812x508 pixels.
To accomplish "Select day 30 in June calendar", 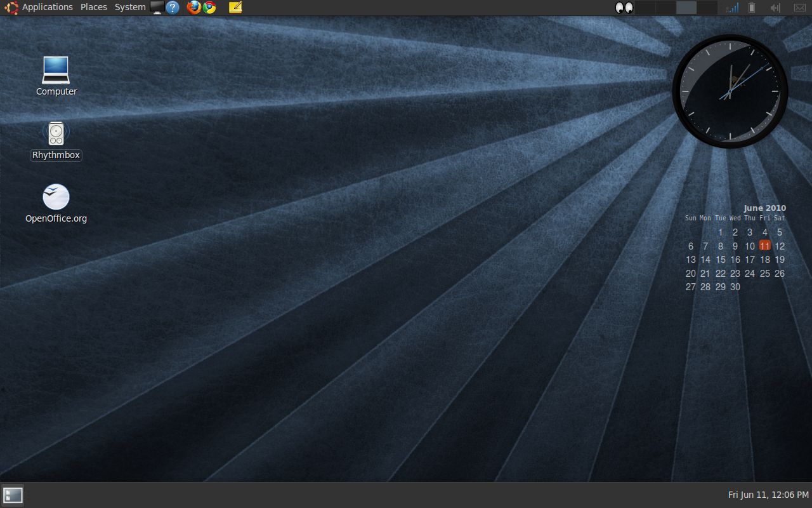I will click(x=735, y=287).
